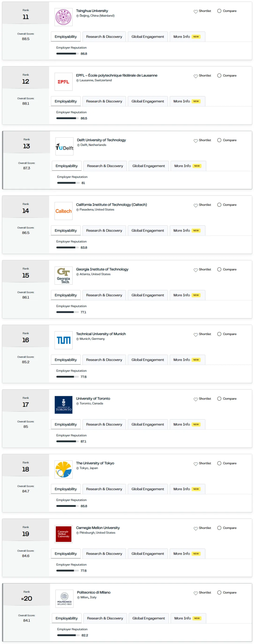The width and height of the screenshot is (254, 644).
Task: Open the Politecnico di Milano title link
Action: pos(94,593)
